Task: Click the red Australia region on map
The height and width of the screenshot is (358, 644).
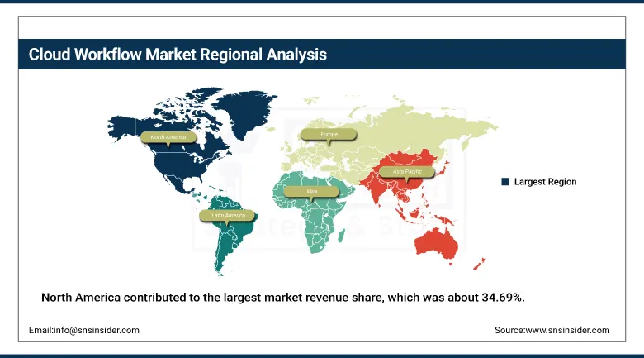Action: (x=437, y=245)
